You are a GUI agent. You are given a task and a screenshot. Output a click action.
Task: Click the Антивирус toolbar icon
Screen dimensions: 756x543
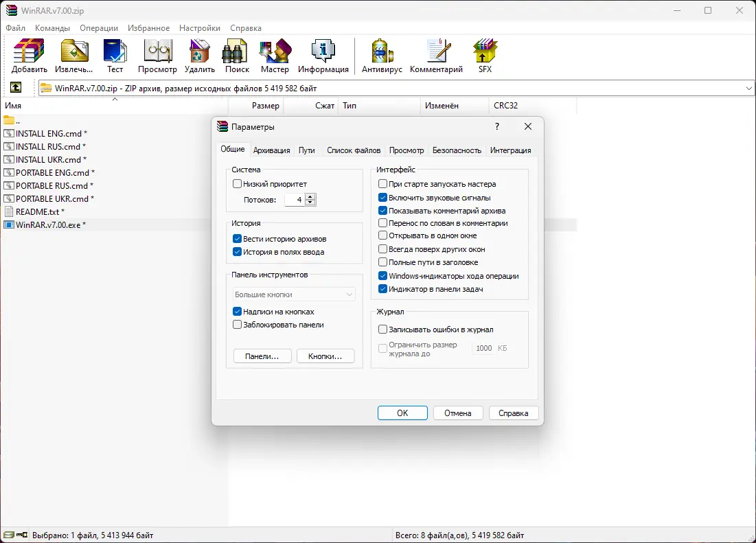382,51
